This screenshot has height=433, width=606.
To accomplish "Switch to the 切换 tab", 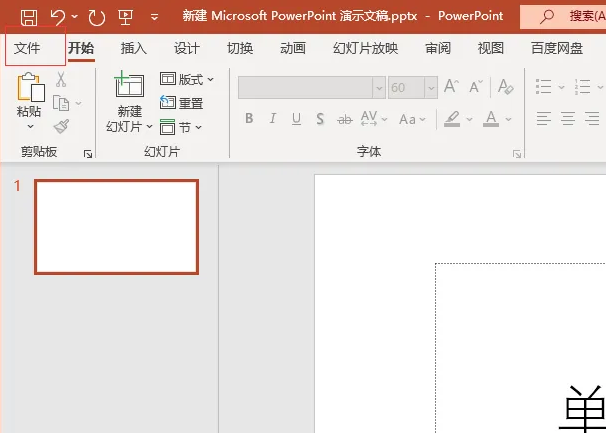I will tap(240, 48).
